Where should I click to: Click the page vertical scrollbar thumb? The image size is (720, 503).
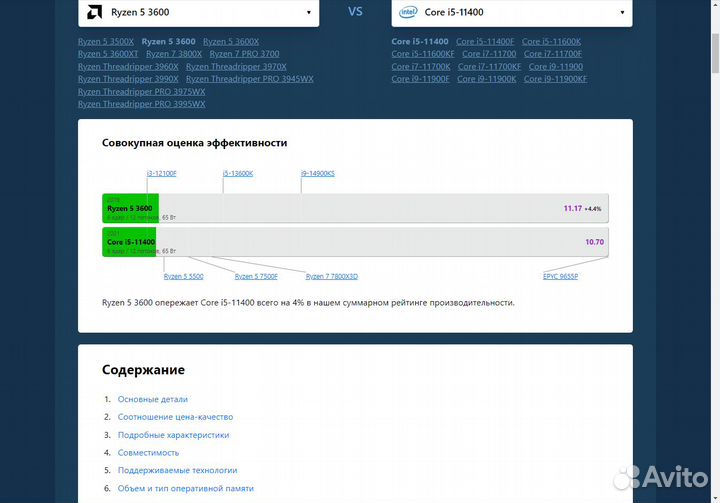pos(715,53)
